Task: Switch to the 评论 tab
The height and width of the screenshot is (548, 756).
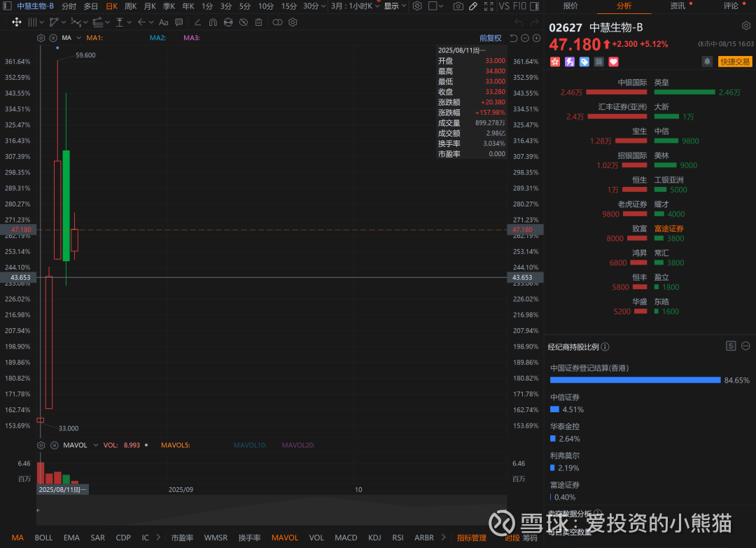Action: click(731, 6)
